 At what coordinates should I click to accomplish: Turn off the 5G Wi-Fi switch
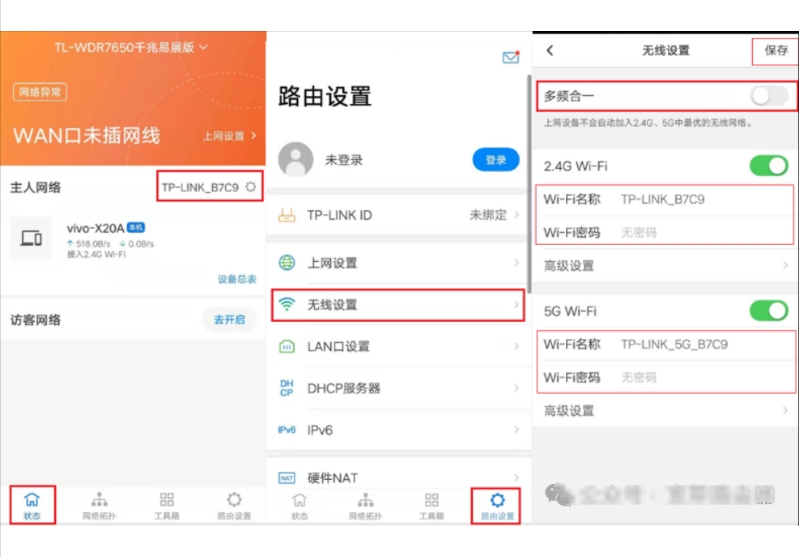pyautogui.click(x=769, y=310)
